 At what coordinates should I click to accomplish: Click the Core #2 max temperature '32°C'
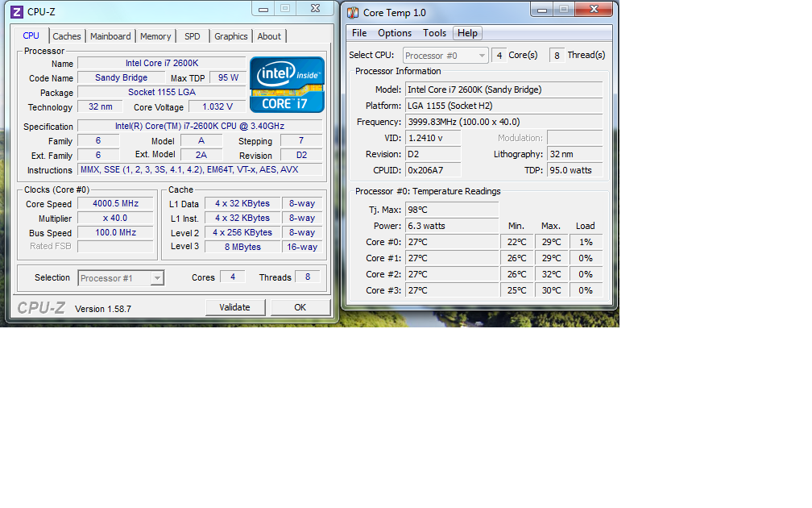click(551, 274)
